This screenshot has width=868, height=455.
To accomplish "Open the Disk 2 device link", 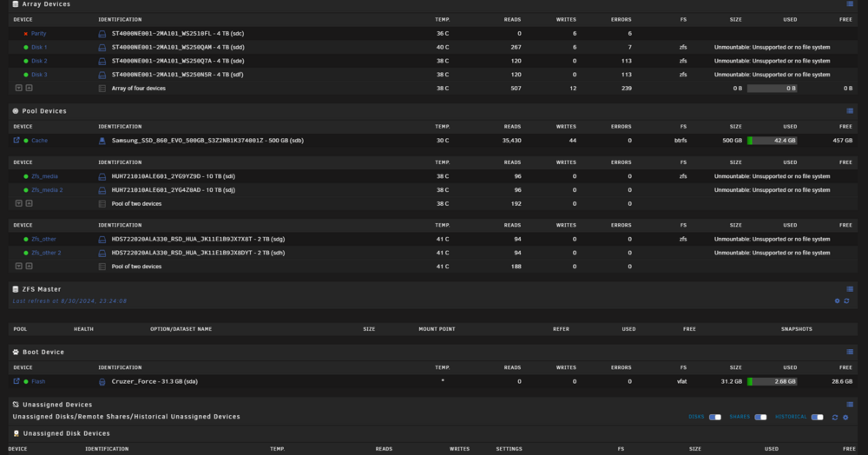I will 39,61.
